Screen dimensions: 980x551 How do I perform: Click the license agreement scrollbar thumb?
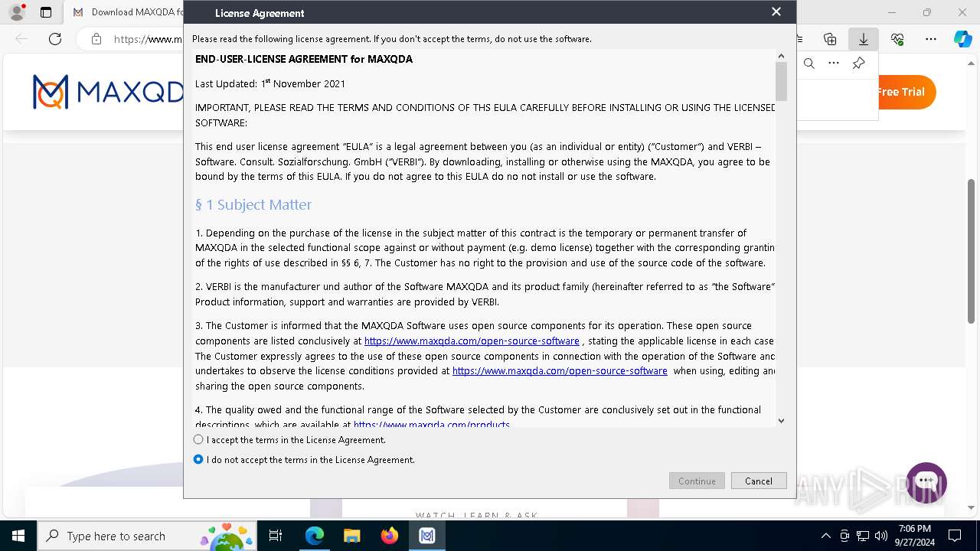(781, 81)
